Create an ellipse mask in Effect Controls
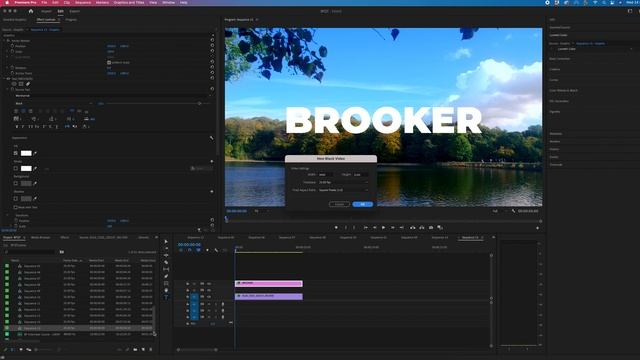This screenshot has height=360, width=640. coord(14,84)
